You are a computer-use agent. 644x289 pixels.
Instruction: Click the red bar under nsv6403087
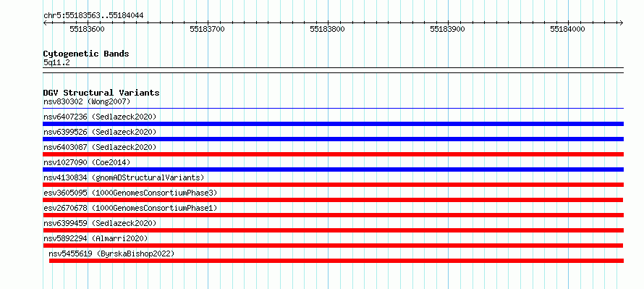click(333, 154)
